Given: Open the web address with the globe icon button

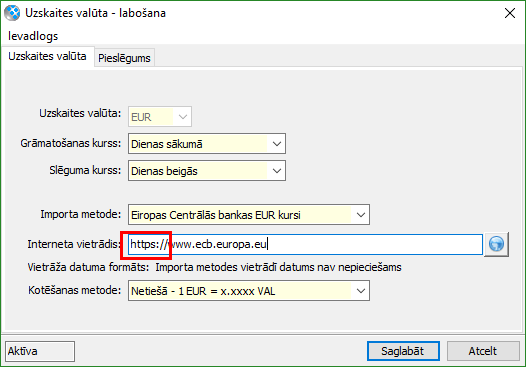Looking at the screenshot, I should [x=496, y=244].
